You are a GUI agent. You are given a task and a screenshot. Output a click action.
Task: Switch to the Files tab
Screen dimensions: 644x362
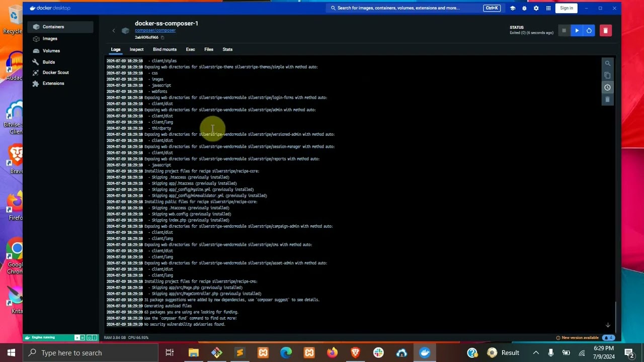click(x=209, y=49)
